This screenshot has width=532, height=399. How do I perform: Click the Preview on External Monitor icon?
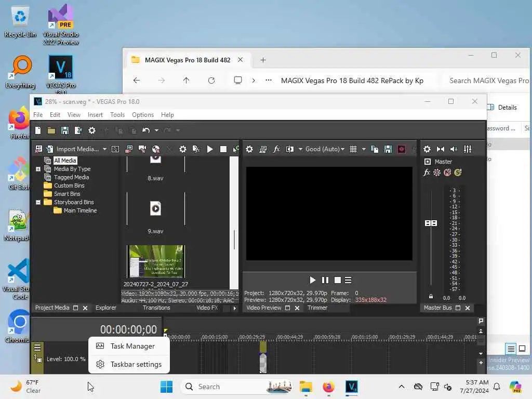(263, 149)
